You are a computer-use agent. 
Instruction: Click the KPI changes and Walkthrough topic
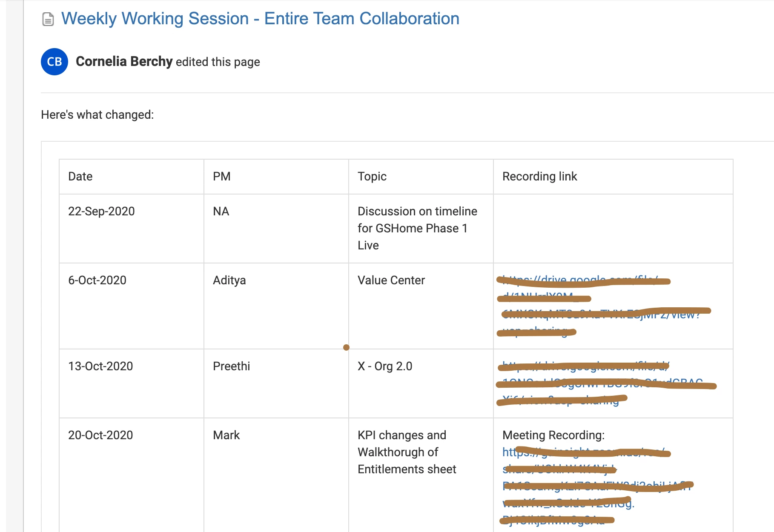407,452
